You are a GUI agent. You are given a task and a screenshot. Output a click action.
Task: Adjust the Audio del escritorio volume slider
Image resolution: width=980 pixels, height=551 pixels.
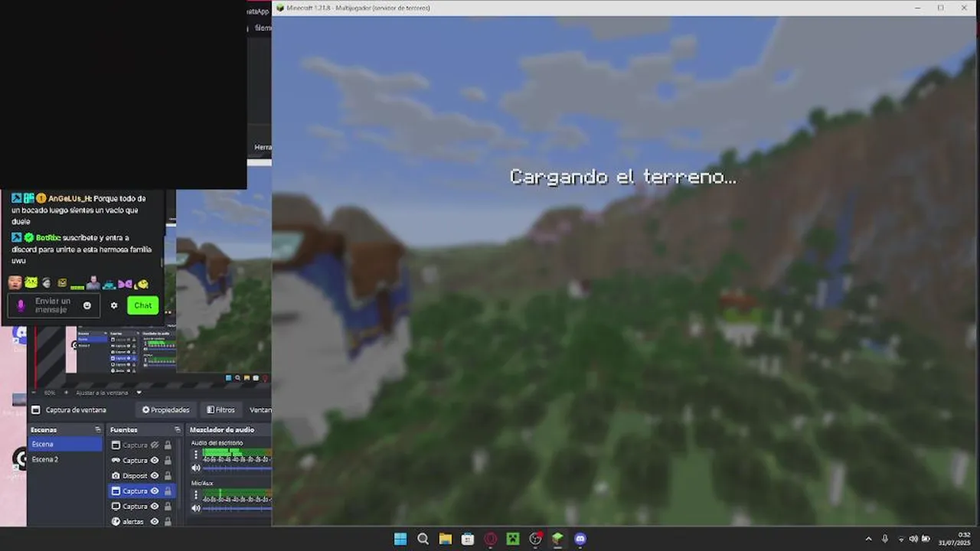(237, 468)
